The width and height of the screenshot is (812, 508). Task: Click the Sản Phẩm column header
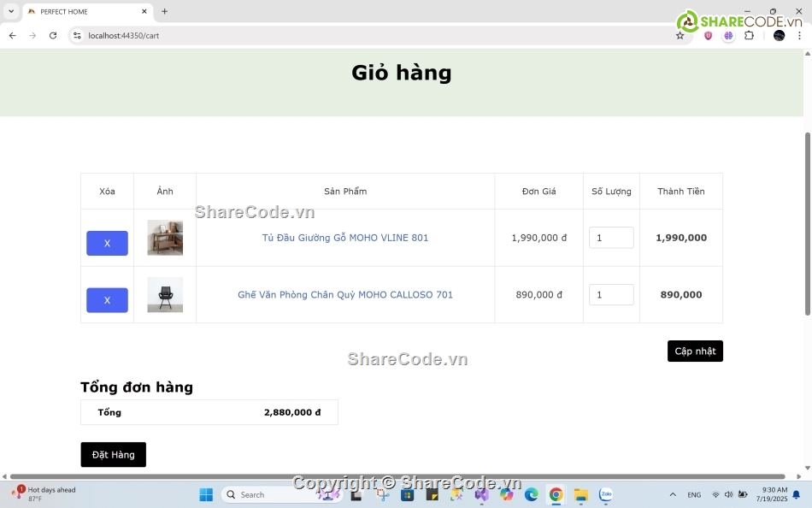click(x=345, y=192)
